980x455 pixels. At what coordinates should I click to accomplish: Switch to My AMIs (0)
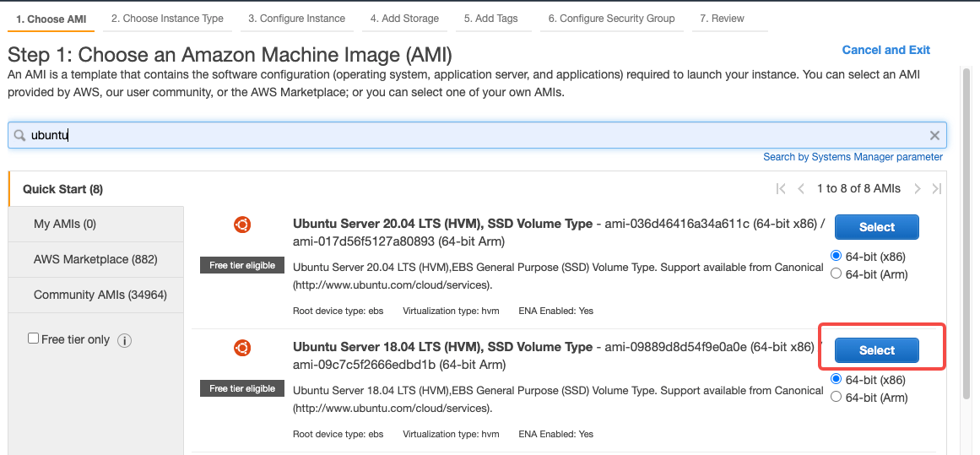click(x=96, y=224)
